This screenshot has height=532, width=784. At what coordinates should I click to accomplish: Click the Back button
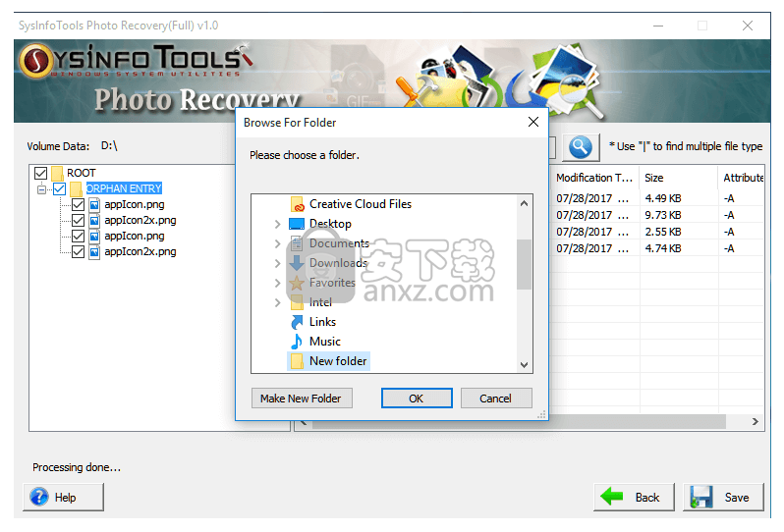pos(634,498)
